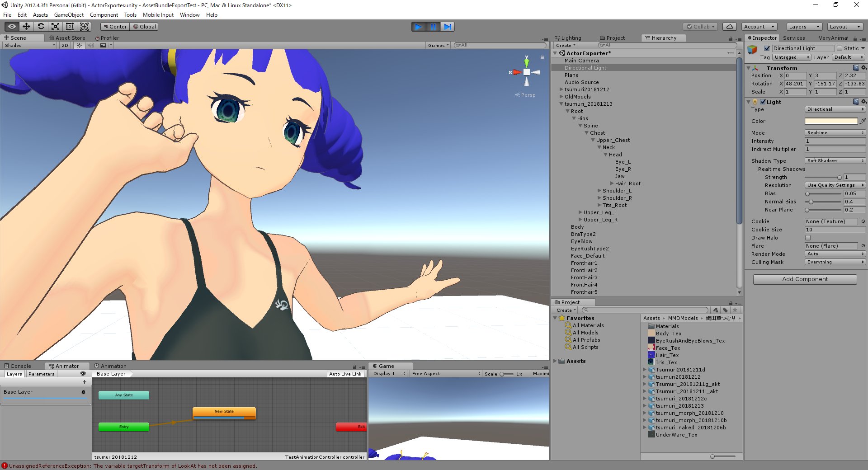868x470 pixels.
Task: Open the Layout dropdown
Action: pyautogui.click(x=845, y=27)
